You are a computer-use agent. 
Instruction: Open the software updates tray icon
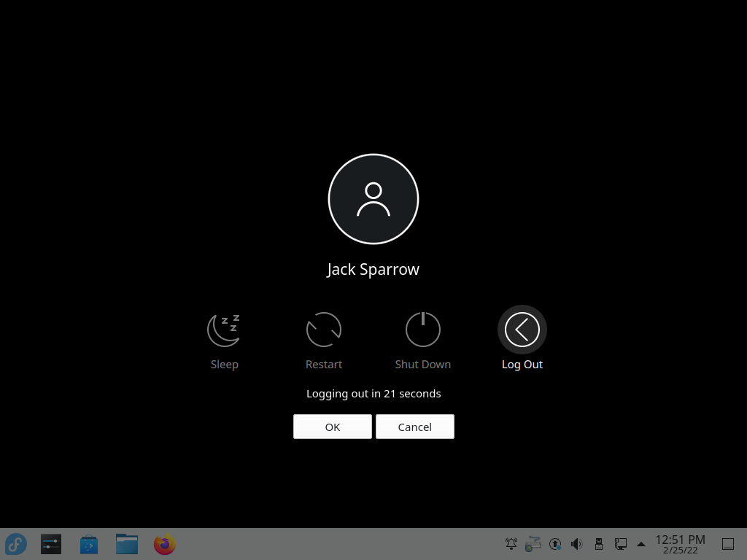point(555,544)
